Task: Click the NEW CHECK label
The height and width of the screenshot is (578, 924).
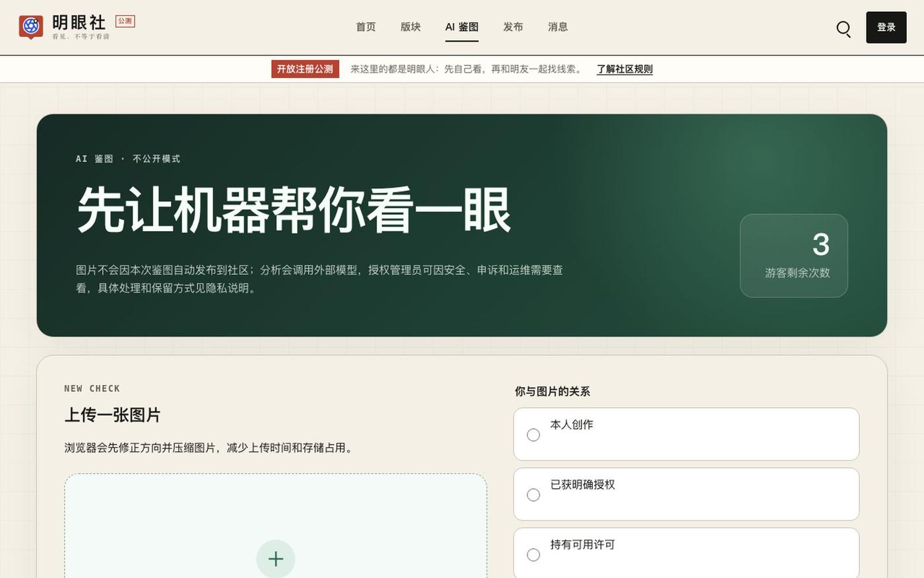Action: [x=92, y=388]
